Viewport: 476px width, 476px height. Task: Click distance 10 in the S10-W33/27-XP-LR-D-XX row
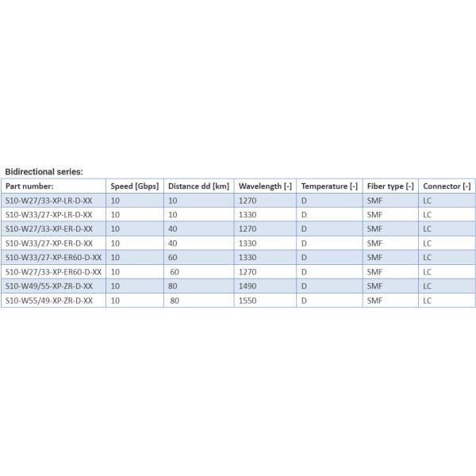[x=173, y=215]
